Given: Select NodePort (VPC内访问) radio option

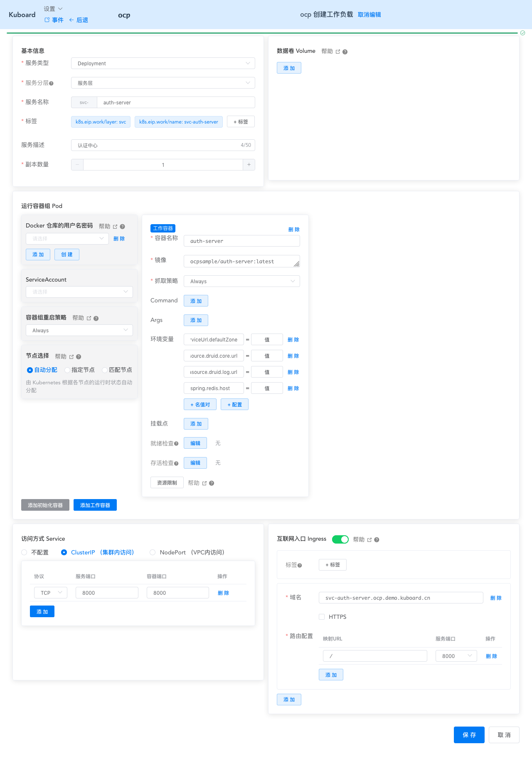Looking at the screenshot, I should coord(153,552).
